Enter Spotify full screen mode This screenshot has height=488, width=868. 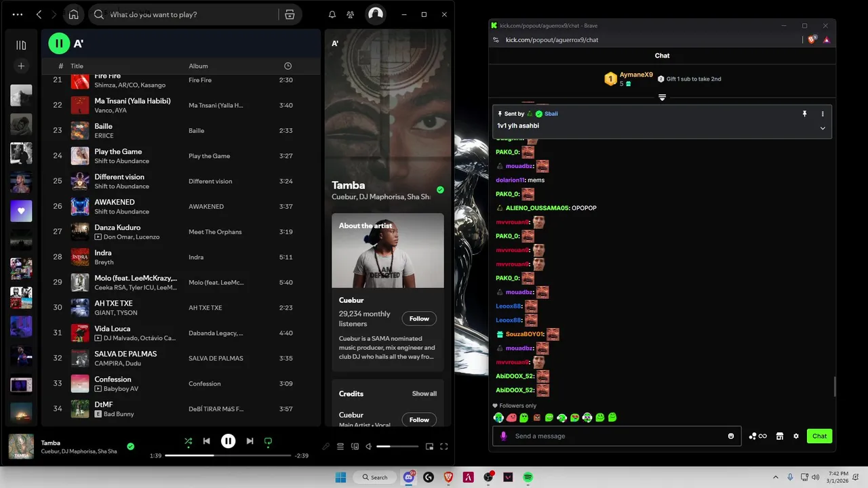click(444, 446)
